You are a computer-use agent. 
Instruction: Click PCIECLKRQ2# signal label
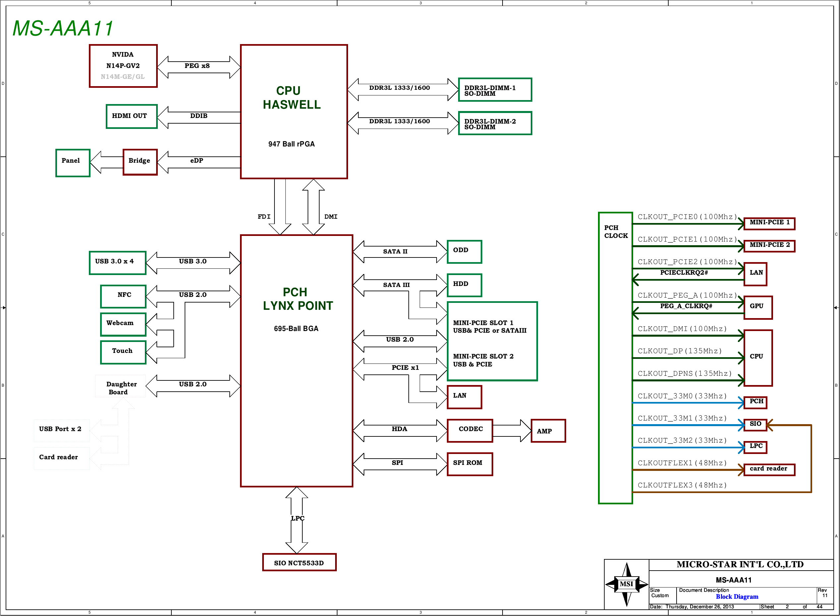pyautogui.click(x=684, y=273)
